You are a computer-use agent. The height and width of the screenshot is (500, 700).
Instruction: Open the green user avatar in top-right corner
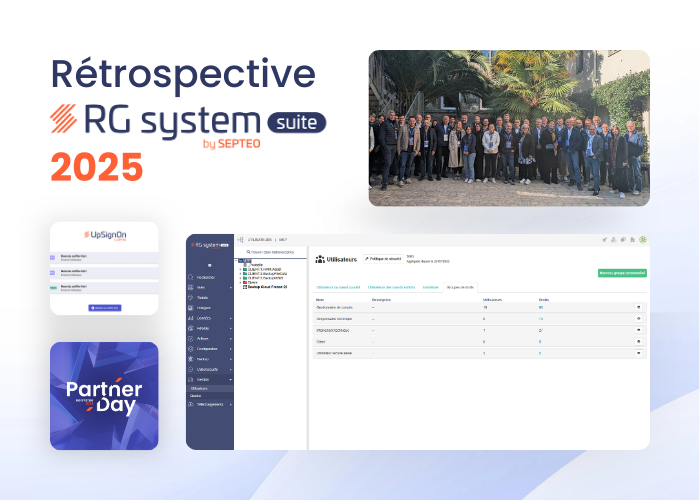[x=643, y=240]
